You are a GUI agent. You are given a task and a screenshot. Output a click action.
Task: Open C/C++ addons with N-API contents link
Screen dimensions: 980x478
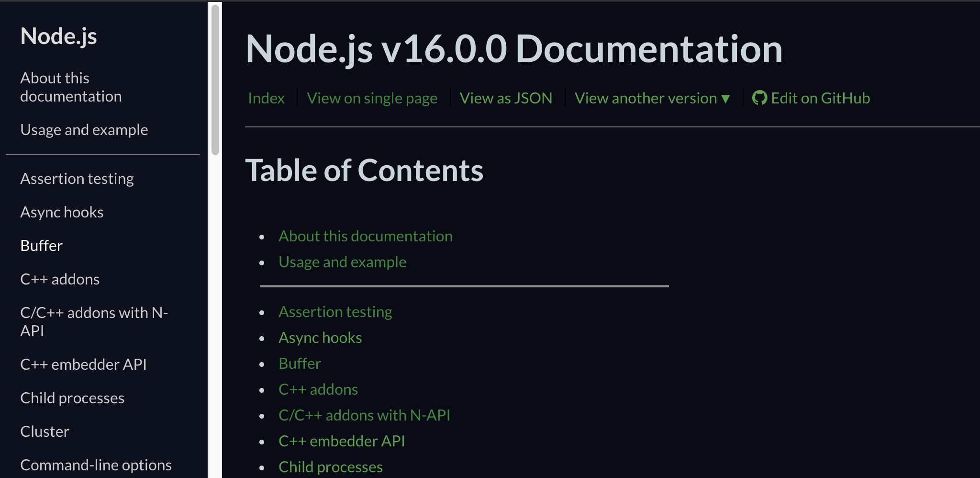coord(364,415)
